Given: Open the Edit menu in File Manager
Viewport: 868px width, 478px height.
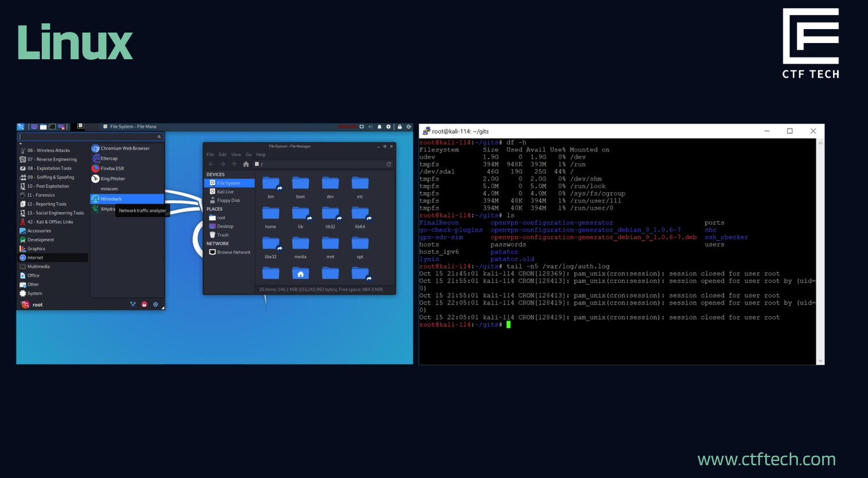Looking at the screenshot, I should pyautogui.click(x=222, y=154).
